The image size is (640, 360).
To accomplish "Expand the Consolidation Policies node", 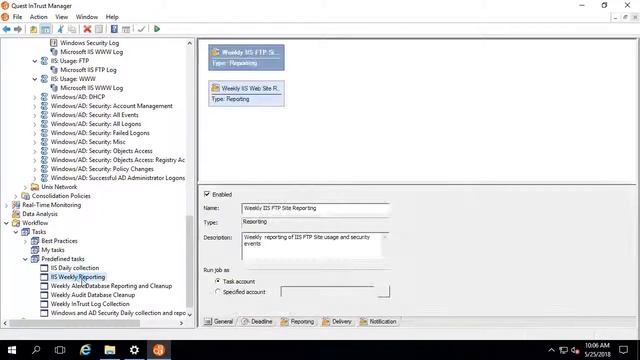I will (16, 196).
